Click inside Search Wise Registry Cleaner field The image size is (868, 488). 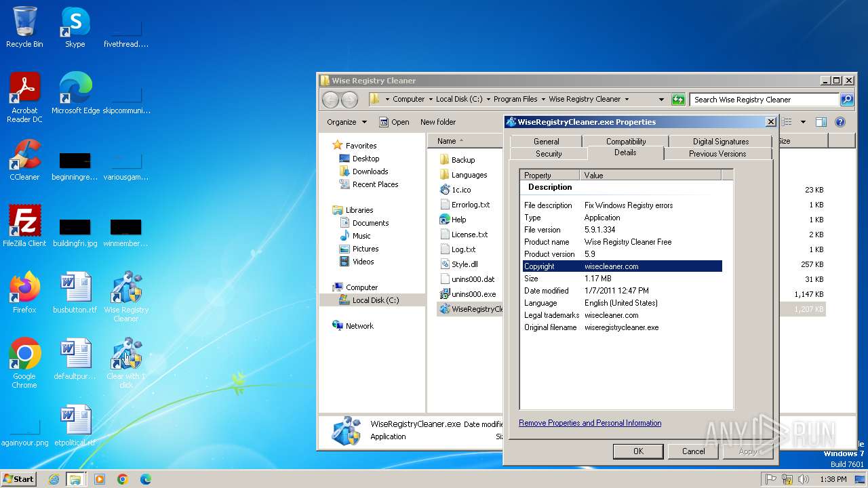765,100
